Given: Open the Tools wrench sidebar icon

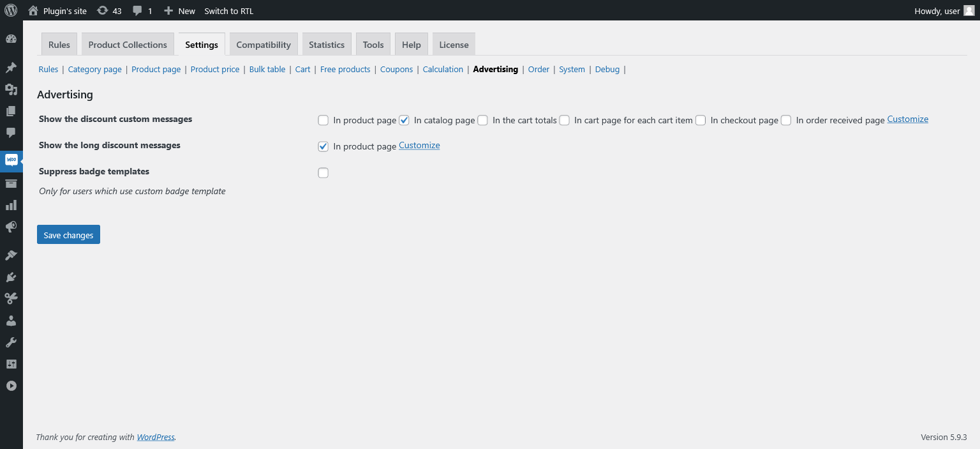Looking at the screenshot, I should point(11,342).
